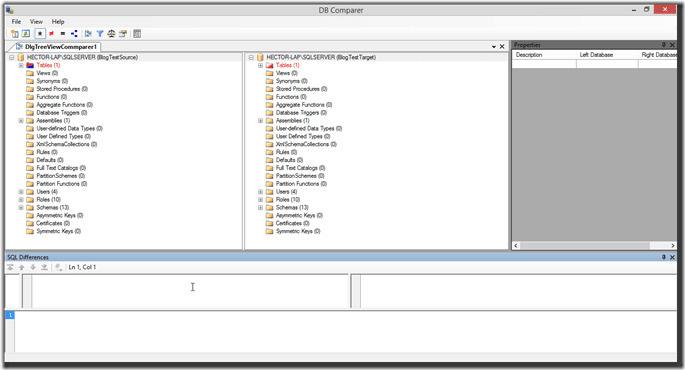Close the SQL Differences panel
685x370 pixels.
(x=672, y=257)
